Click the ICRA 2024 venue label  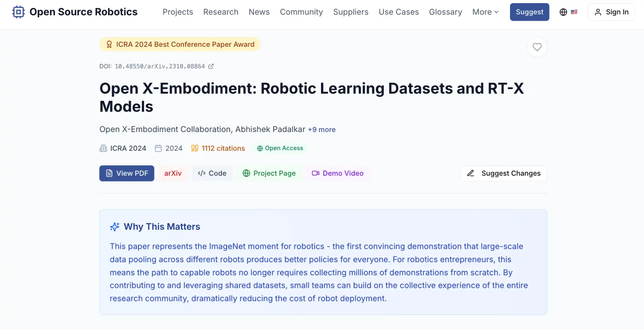pos(128,148)
